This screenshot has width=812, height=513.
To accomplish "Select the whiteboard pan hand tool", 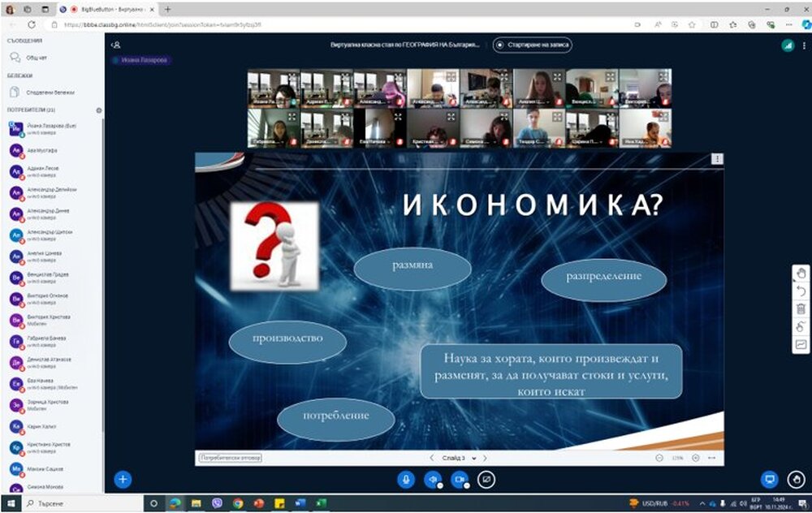I will pyautogui.click(x=801, y=274).
